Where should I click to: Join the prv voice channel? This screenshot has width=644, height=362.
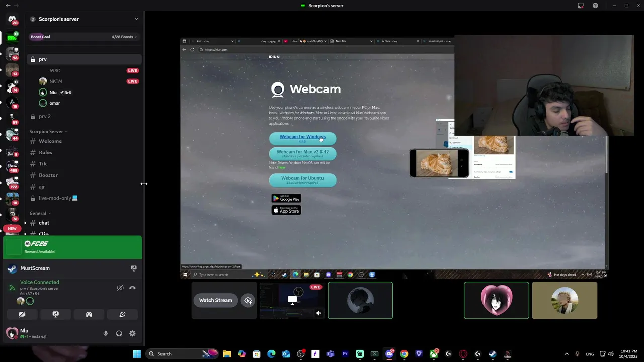[84, 59]
